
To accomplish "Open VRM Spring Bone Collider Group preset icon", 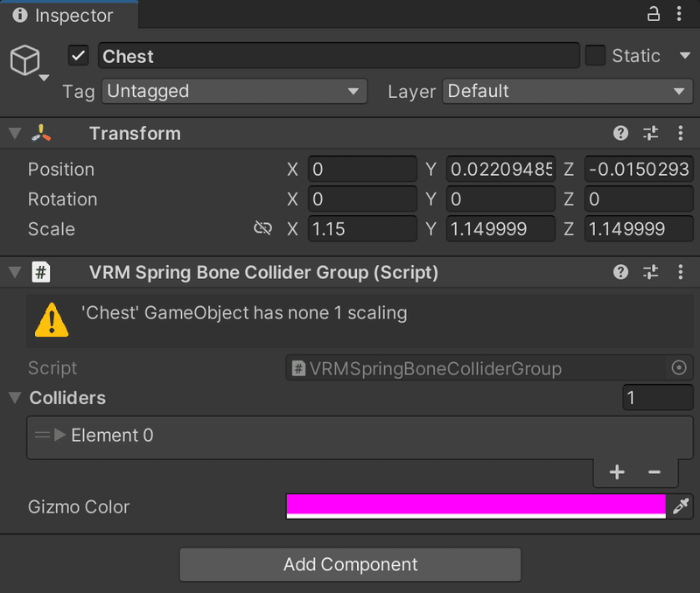I will click(650, 272).
